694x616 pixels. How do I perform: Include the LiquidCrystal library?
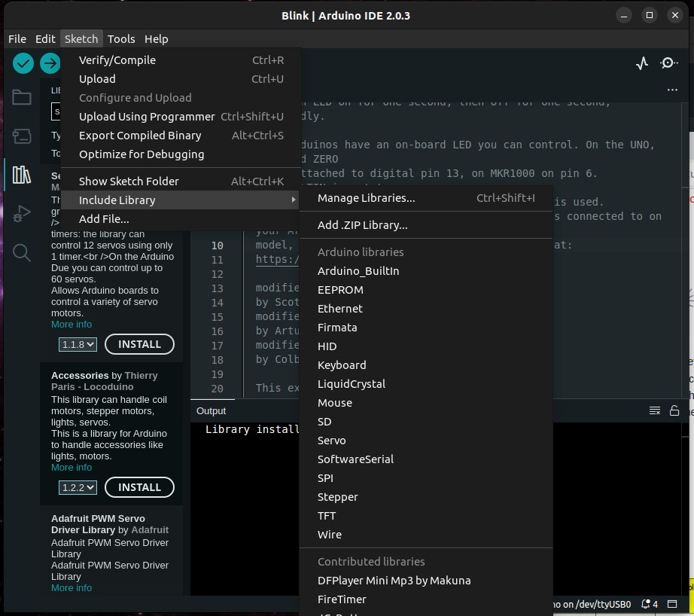tap(426, 384)
